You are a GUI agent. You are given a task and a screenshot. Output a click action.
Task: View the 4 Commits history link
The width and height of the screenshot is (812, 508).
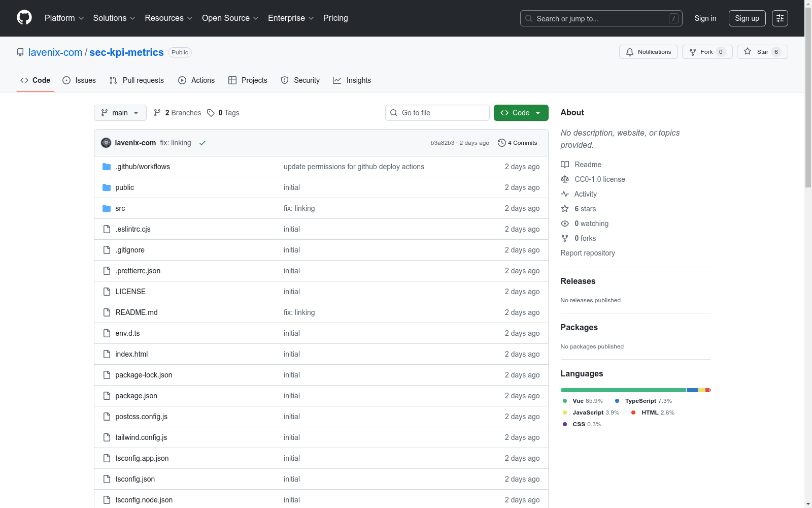518,143
